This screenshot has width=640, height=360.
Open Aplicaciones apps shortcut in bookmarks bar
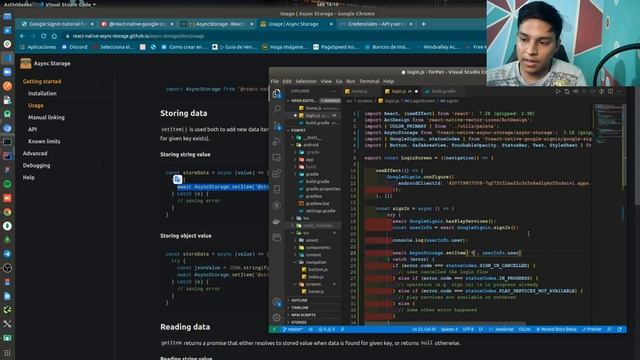38,47
